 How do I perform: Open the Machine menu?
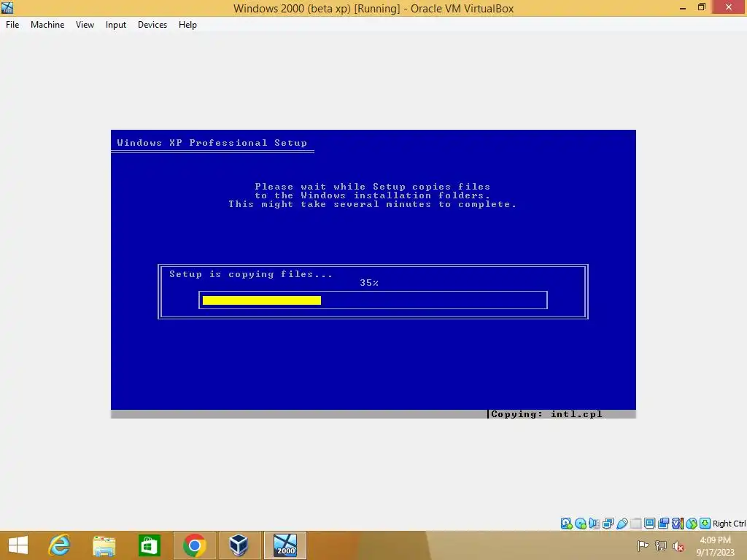tap(47, 25)
